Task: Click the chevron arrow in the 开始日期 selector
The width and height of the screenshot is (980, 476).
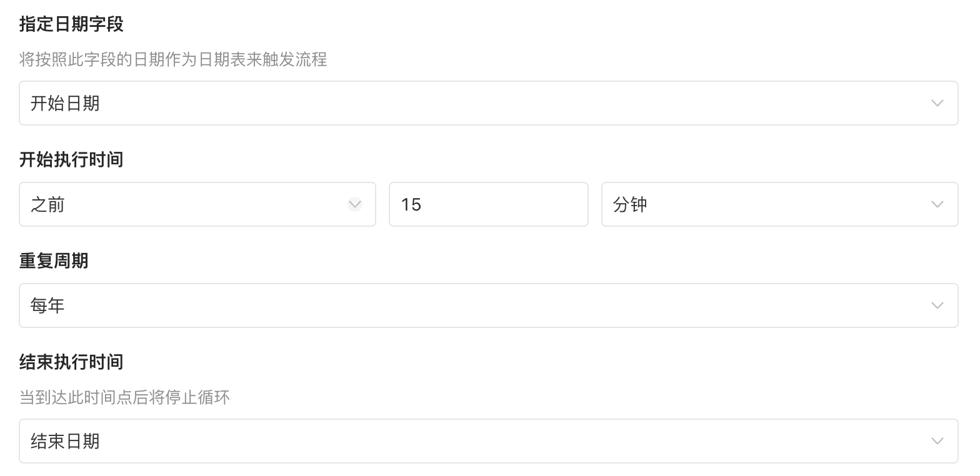Action: pos(937,103)
